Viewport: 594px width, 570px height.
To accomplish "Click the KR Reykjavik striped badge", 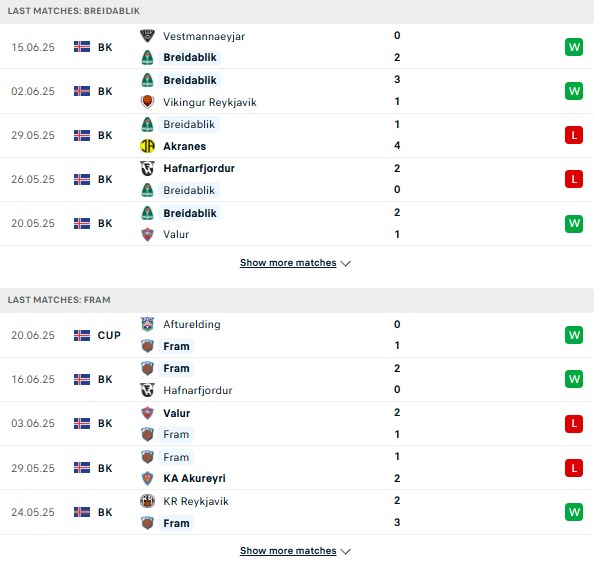I will [x=147, y=501].
